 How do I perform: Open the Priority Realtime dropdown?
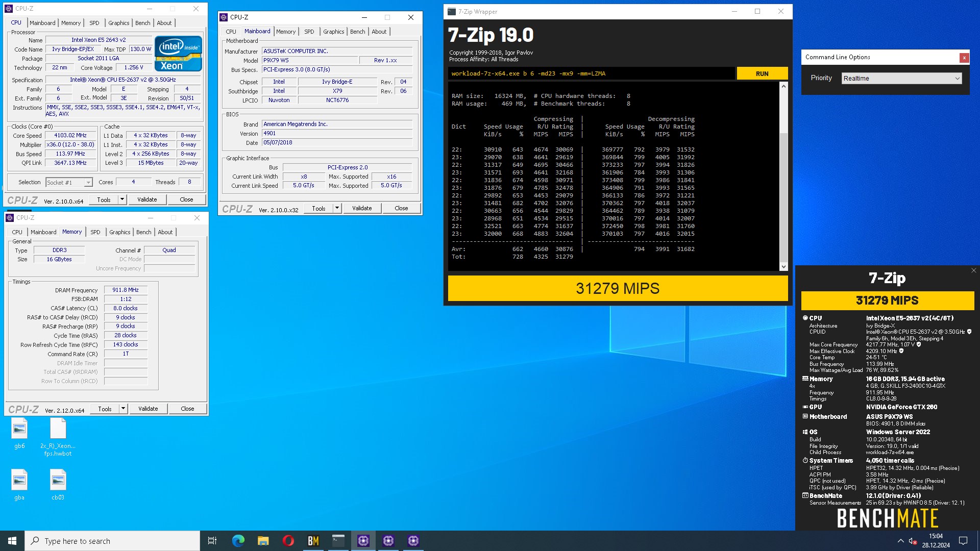point(901,78)
